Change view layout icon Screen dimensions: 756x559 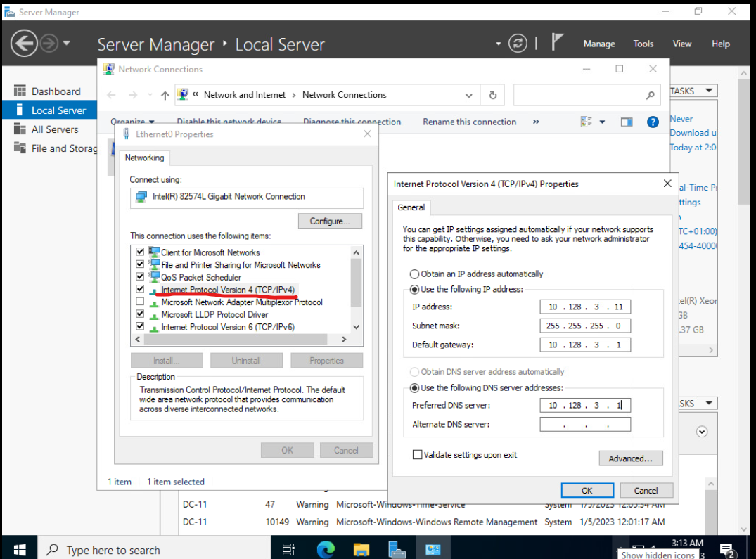(587, 122)
